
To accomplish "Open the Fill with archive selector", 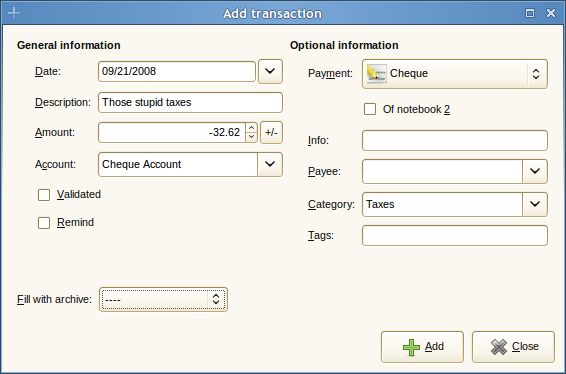I will point(163,299).
